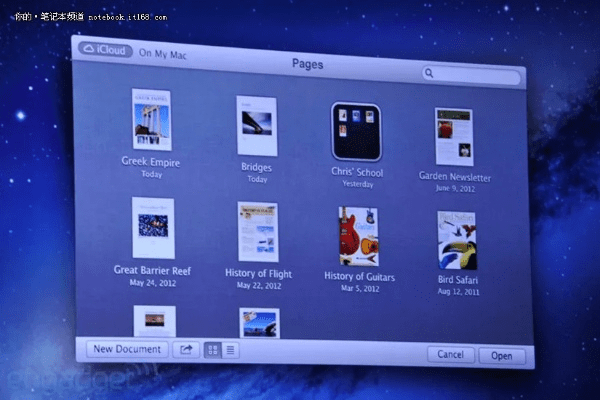This screenshot has height=400, width=600.
Task: Click the "May 22, 2012" date text
Action: pyautogui.click(x=259, y=286)
